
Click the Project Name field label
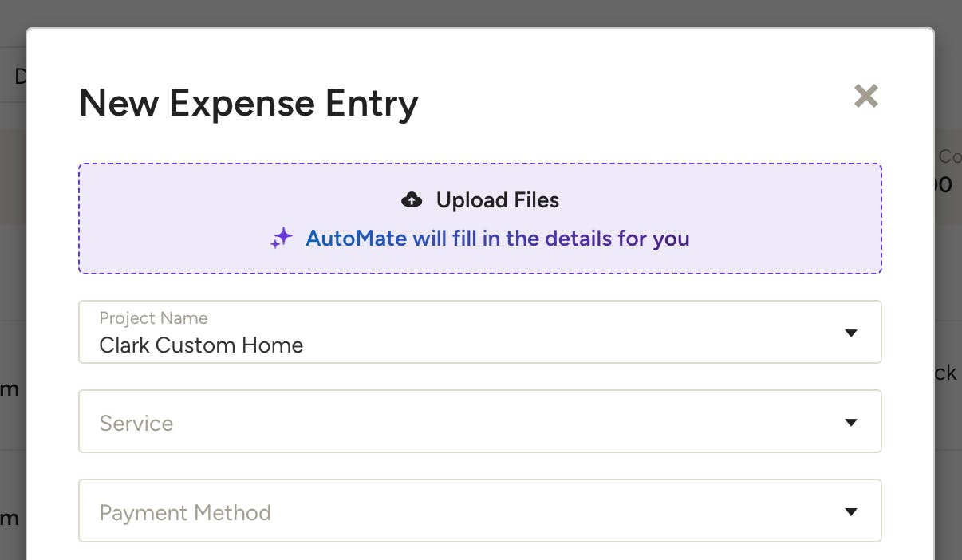coord(153,318)
